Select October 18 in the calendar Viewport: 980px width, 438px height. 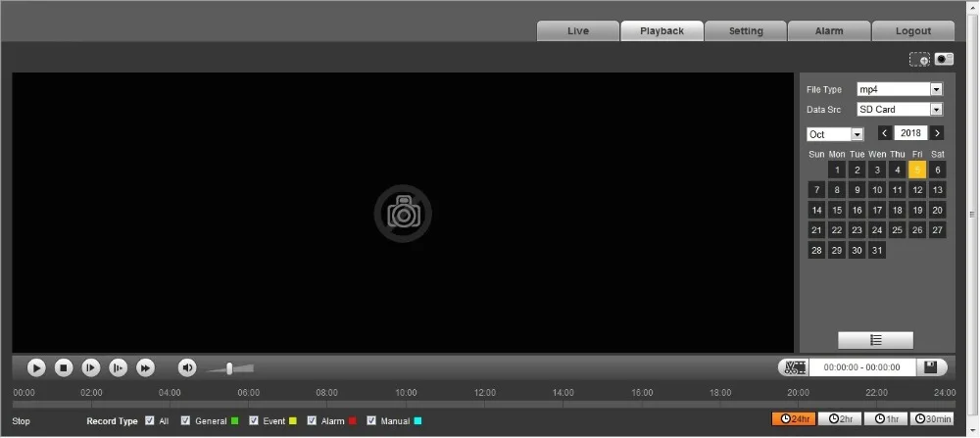click(897, 210)
